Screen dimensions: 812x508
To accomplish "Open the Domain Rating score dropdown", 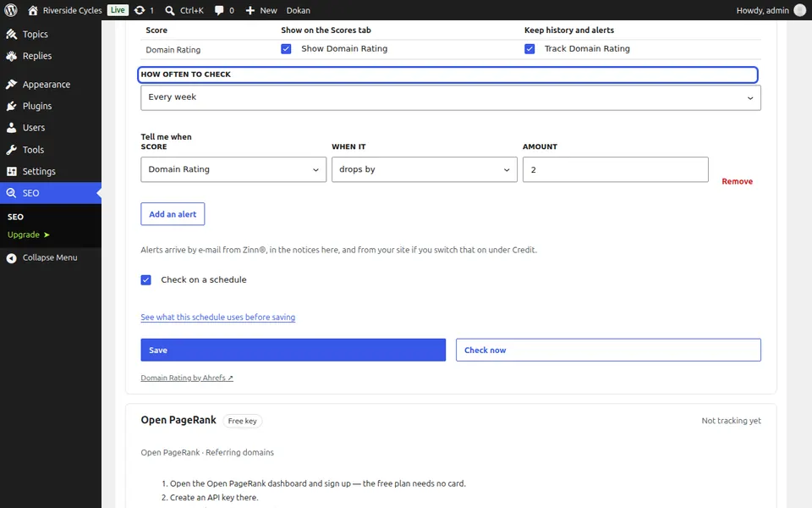I will coord(233,169).
